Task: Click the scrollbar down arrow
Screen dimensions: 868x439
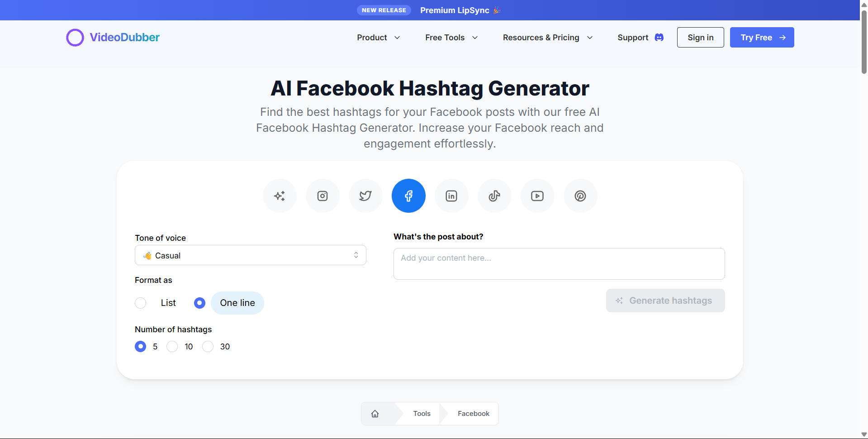Action: pyautogui.click(x=864, y=434)
